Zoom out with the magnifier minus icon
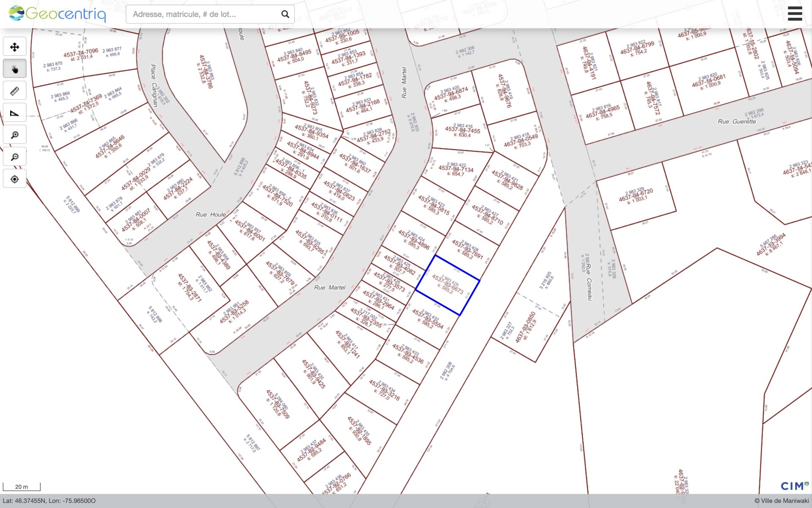Screen dimensions: 812x508 coord(14,156)
